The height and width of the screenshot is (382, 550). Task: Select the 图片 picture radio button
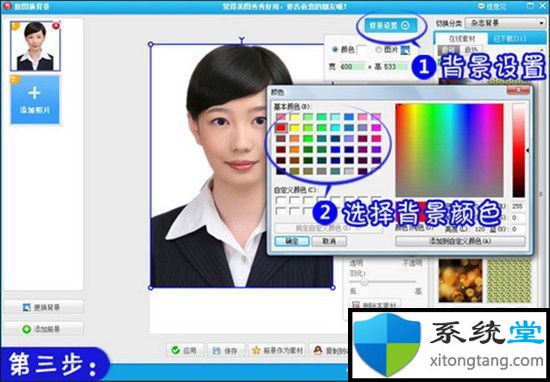tap(378, 50)
